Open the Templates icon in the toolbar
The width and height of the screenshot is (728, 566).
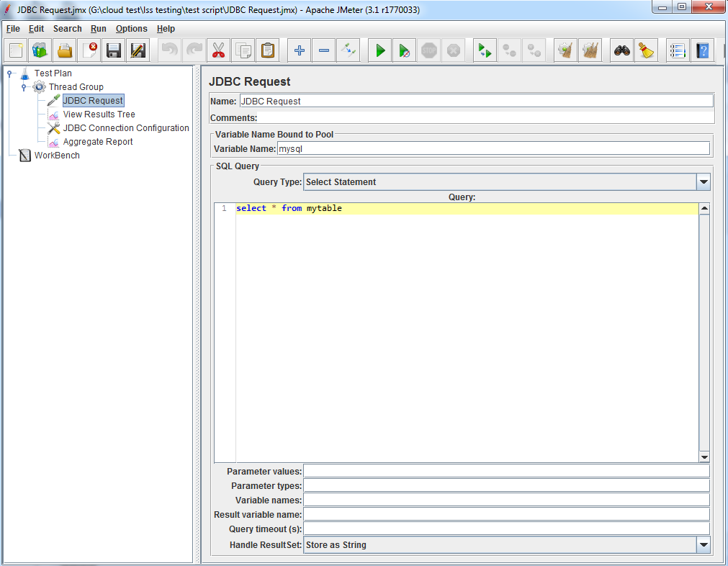pos(40,50)
